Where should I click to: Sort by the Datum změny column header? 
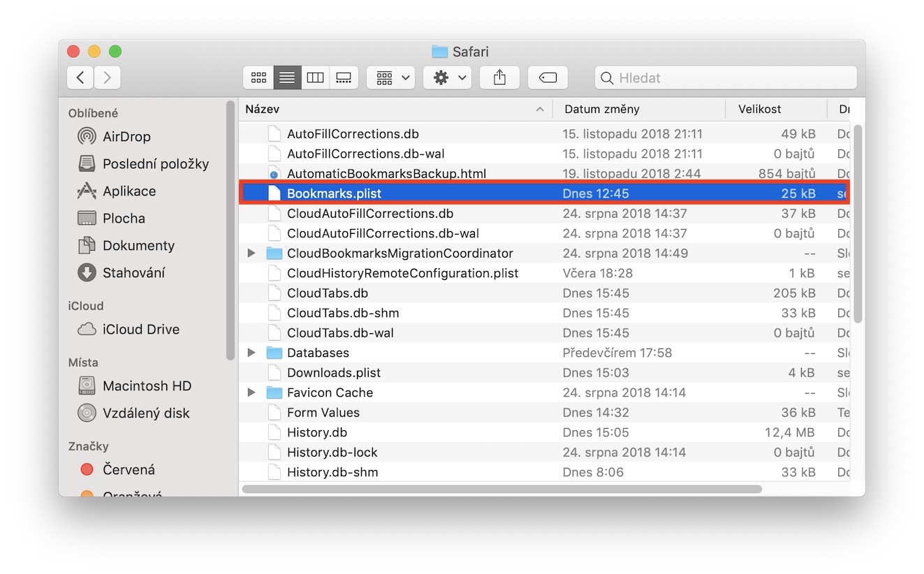coord(640,110)
